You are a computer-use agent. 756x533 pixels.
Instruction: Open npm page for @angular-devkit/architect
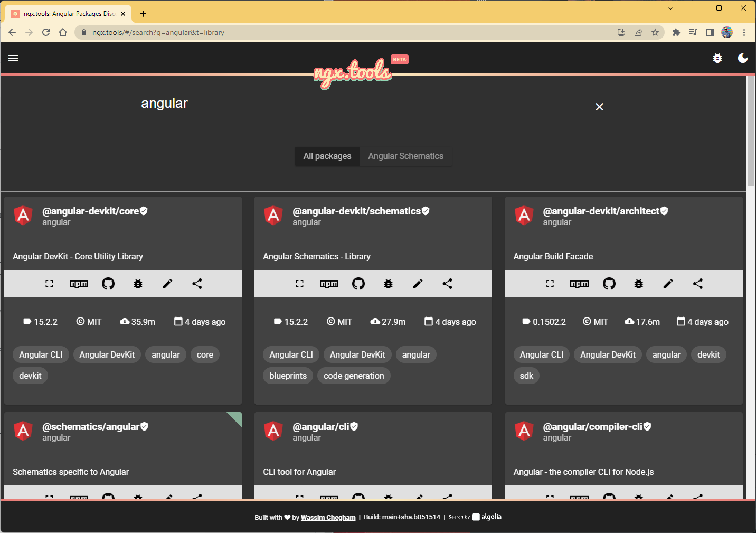[x=579, y=284]
